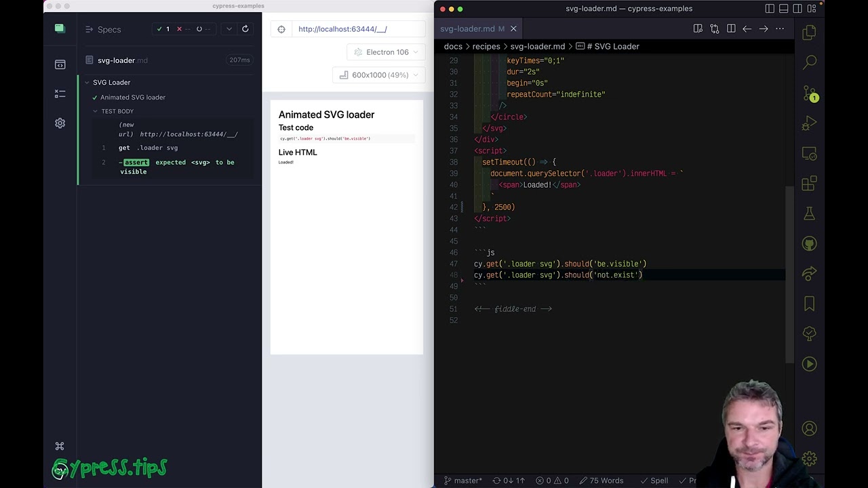This screenshot has height=488, width=868.
Task: Open Remote Explorer monitor icon
Action: coord(809,154)
